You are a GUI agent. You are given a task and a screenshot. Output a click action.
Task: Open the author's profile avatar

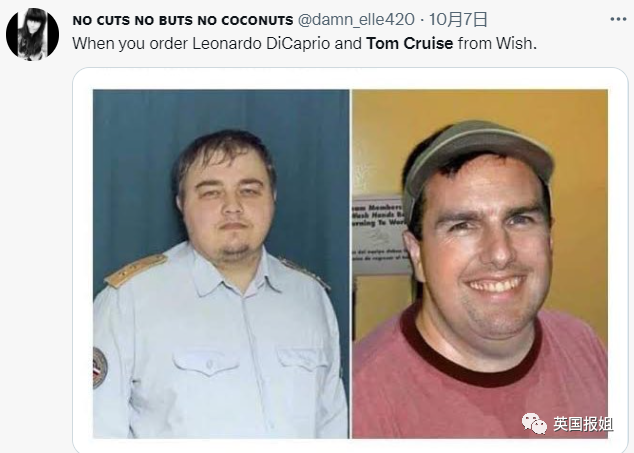pyautogui.click(x=32, y=34)
